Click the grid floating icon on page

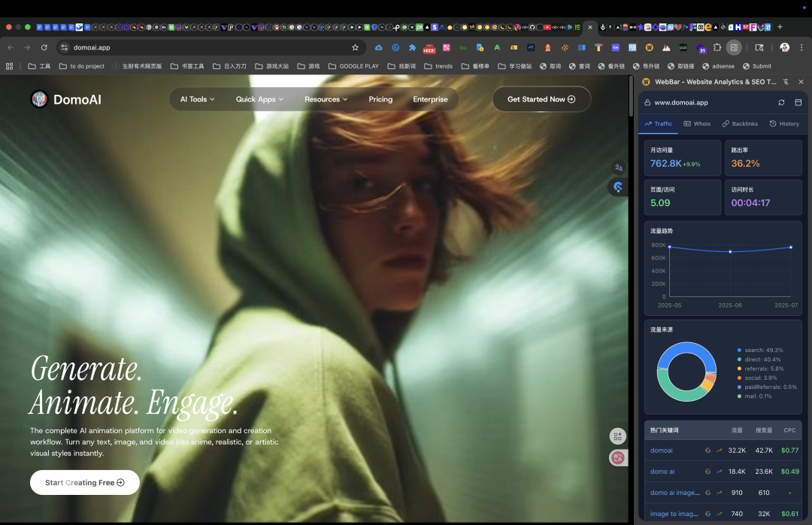coord(618,436)
